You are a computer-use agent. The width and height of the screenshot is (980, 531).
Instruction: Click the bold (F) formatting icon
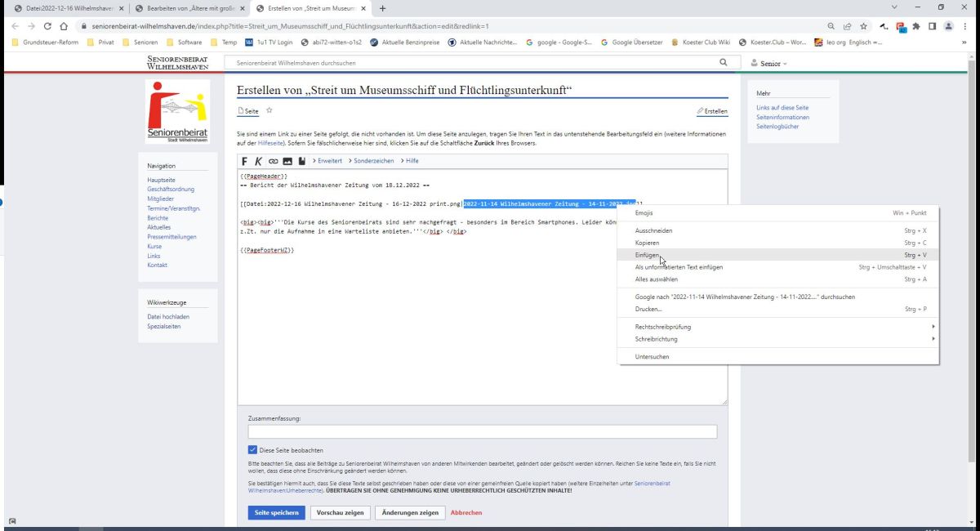[245, 161]
